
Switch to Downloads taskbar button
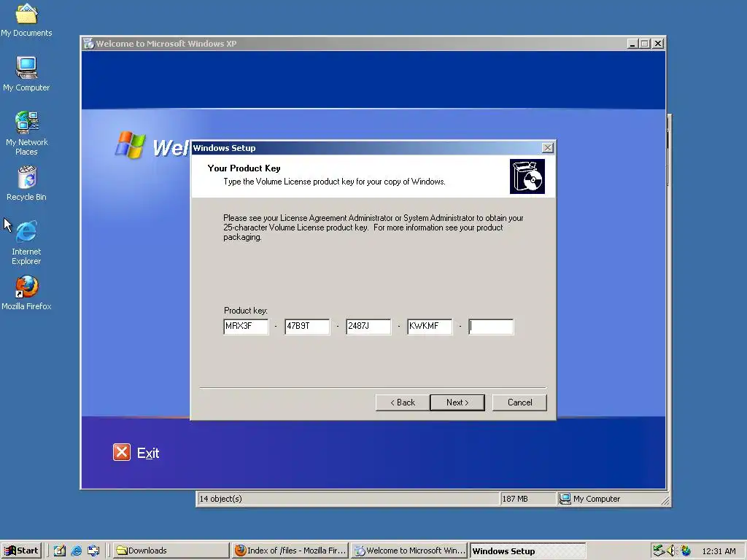(x=171, y=551)
